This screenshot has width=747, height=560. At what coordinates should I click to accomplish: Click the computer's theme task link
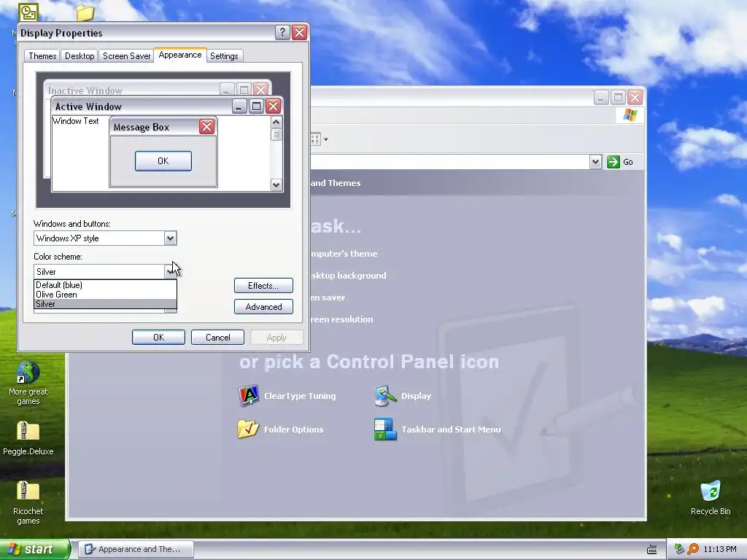point(344,253)
